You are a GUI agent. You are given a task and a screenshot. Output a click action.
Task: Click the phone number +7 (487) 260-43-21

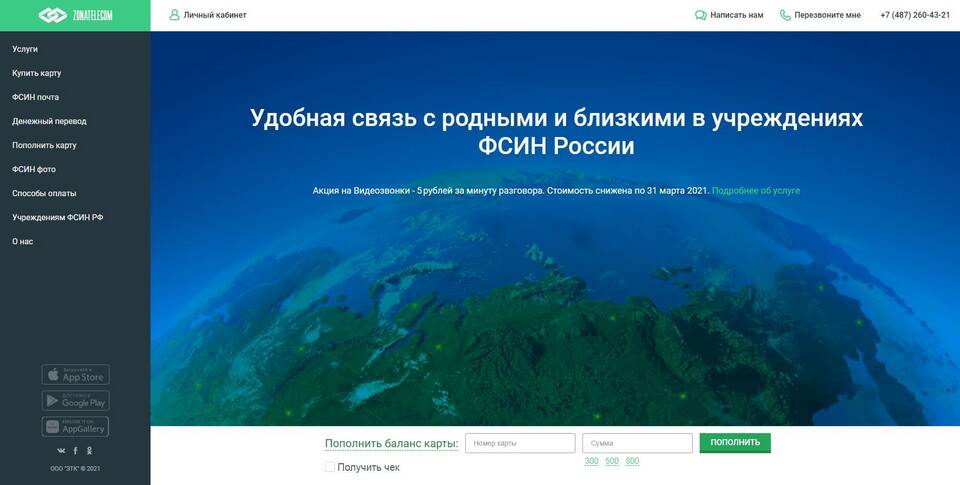[915, 15]
